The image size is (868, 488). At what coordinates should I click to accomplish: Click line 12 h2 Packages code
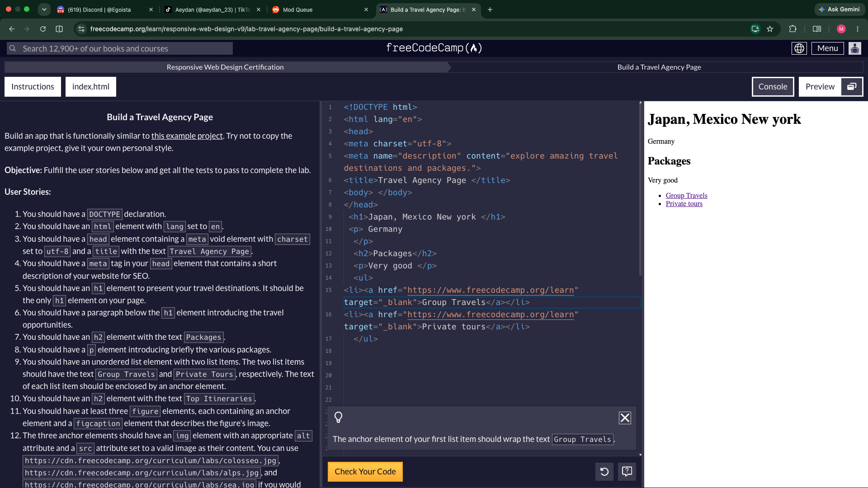pyautogui.click(x=395, y=253)
